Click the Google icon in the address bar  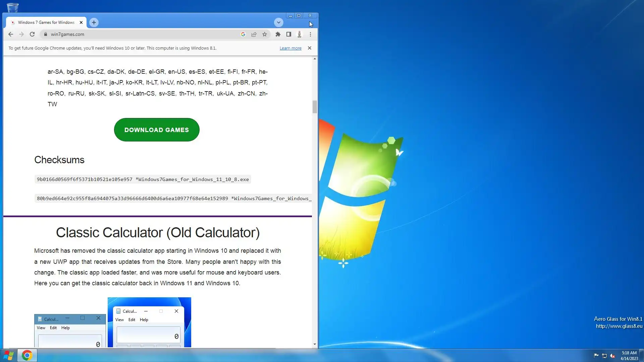tap(243, 34)
